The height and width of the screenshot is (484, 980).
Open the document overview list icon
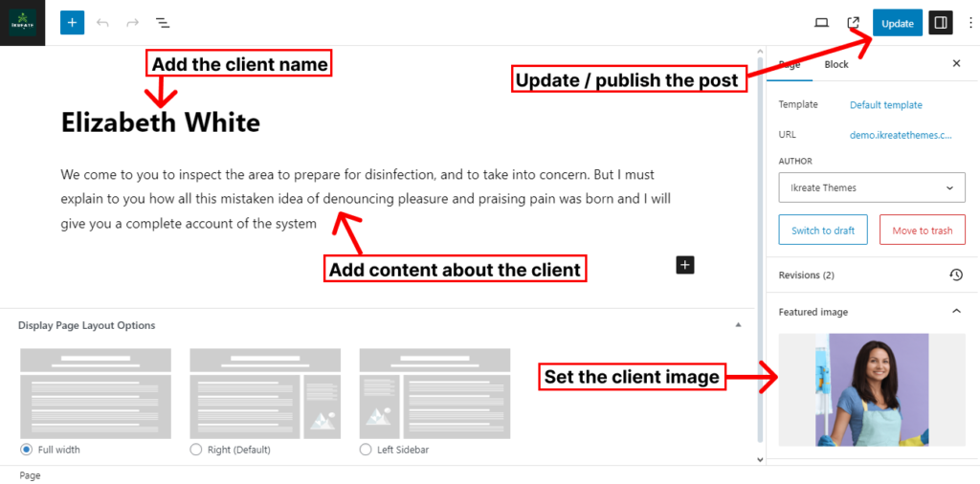(163, 23)
